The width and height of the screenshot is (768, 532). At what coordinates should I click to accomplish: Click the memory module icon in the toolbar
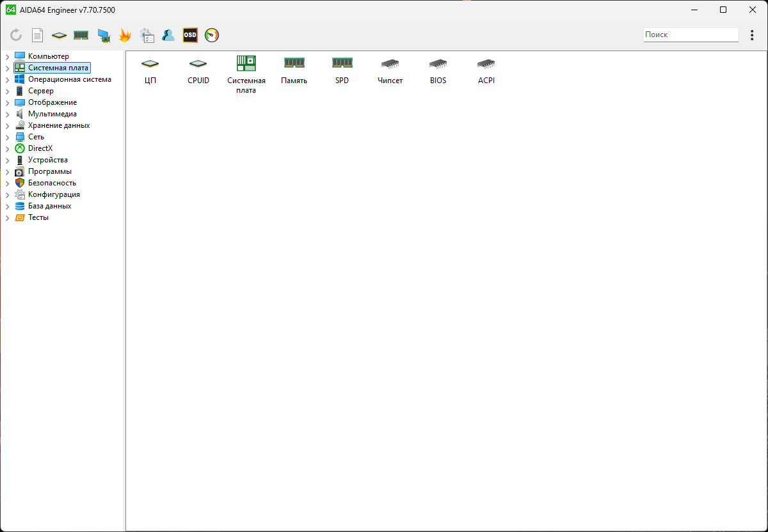click(x=81, y=35)
